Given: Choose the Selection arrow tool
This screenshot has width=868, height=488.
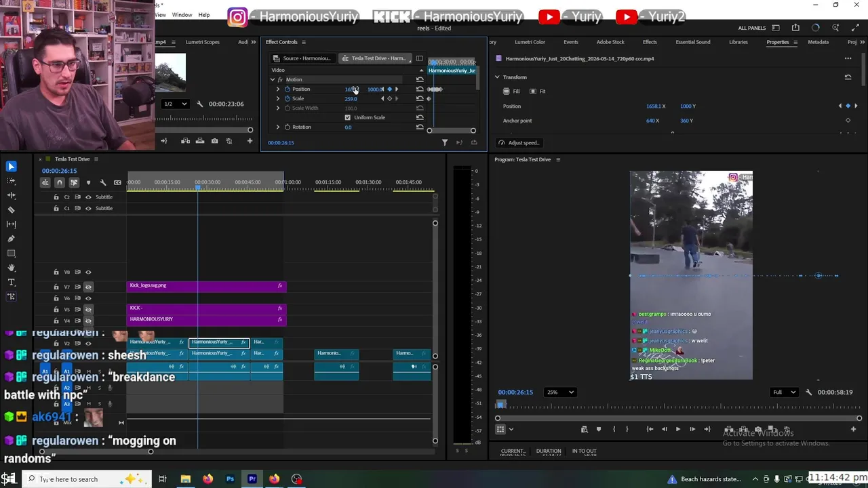Looking at the screenshot, I should click(11, 166).
